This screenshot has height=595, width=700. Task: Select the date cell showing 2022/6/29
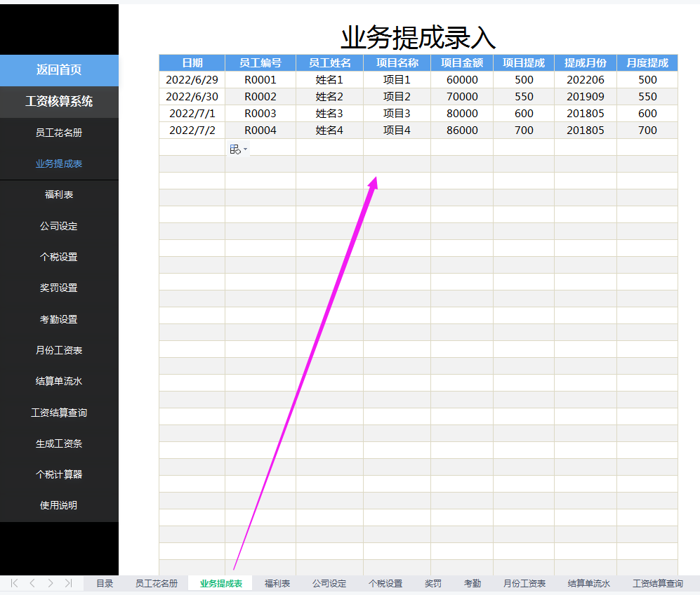point(190,79)
